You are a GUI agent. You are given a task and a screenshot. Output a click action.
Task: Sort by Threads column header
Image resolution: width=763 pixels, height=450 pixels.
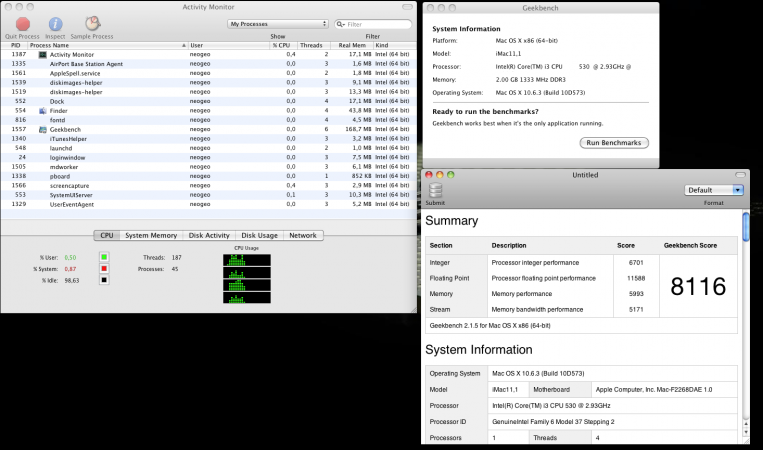coord(311,45)
